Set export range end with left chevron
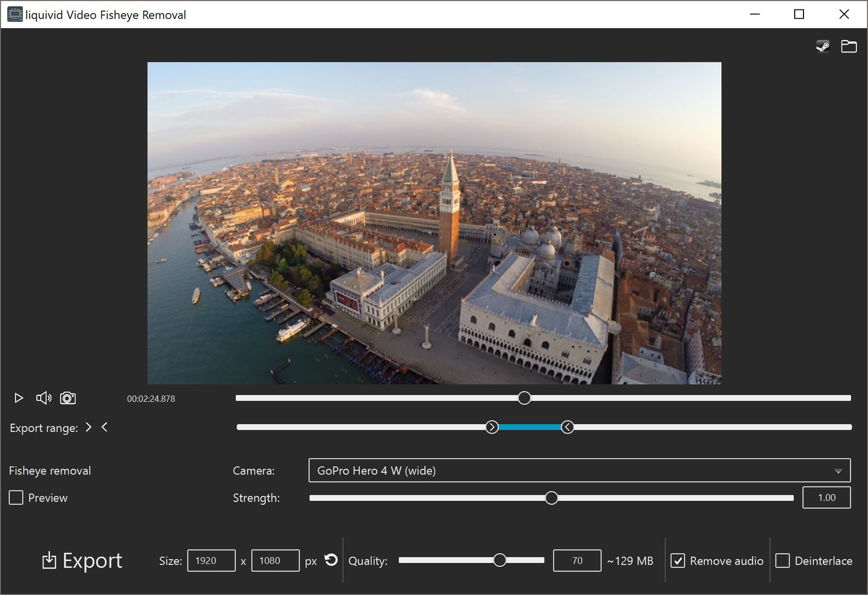868x595 pixels. click(104, 427)
